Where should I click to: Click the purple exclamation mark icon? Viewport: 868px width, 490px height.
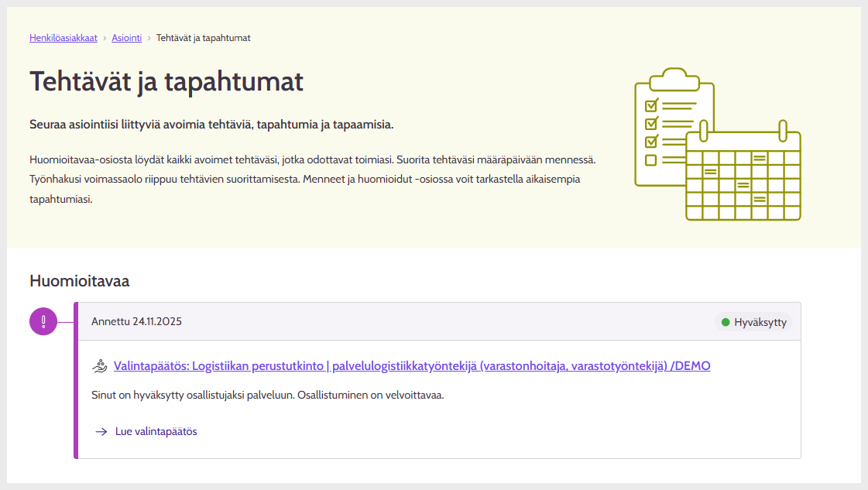[43, 321]
